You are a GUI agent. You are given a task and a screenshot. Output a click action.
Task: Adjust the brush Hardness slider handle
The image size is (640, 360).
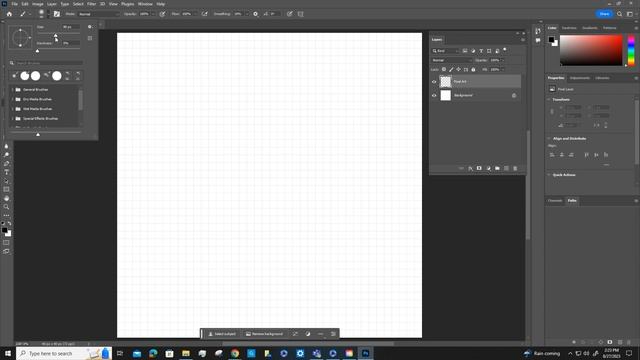pyautogui.click(x=38, y=51)
